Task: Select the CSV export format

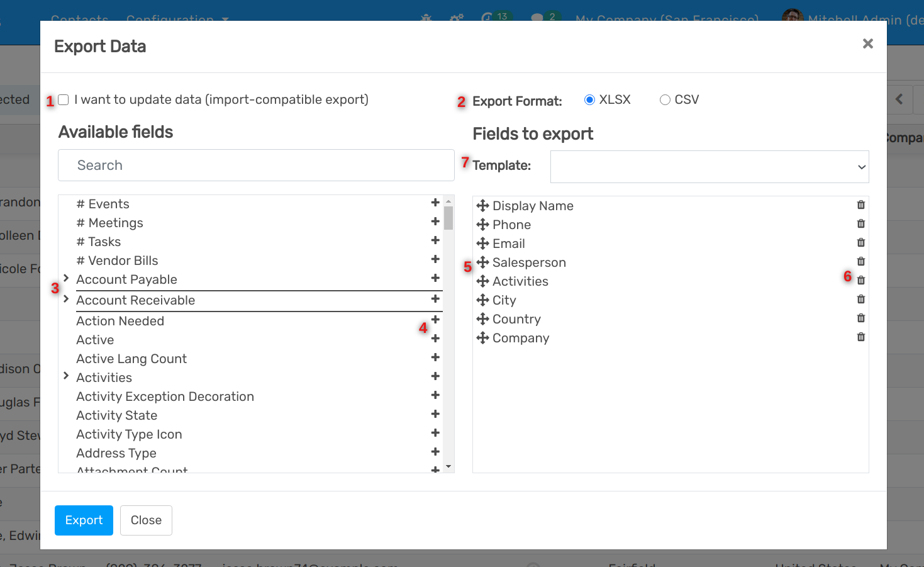Action: coord(665,99)
